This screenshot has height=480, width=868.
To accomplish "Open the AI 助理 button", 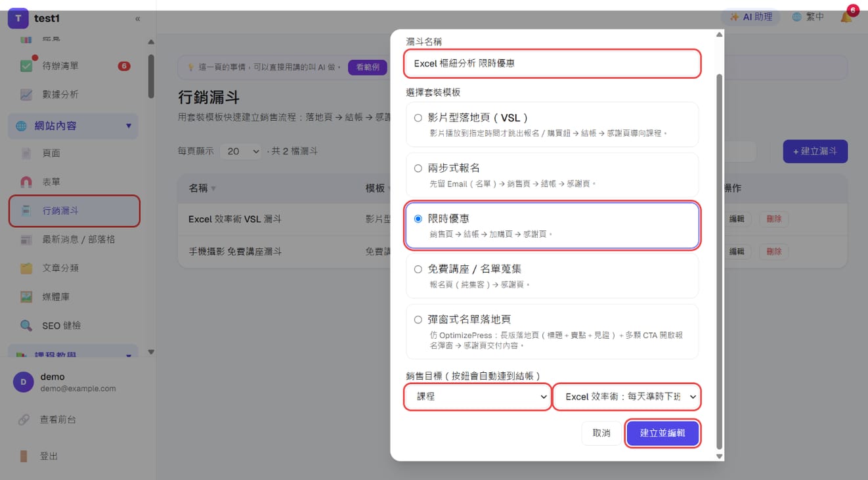I will point(751,17).
